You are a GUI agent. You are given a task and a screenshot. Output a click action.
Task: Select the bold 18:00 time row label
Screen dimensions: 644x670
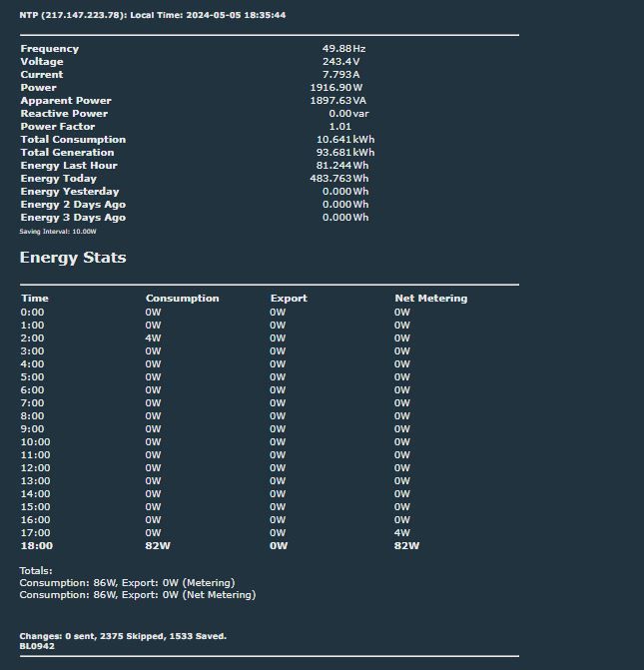[x=37, y=546]
